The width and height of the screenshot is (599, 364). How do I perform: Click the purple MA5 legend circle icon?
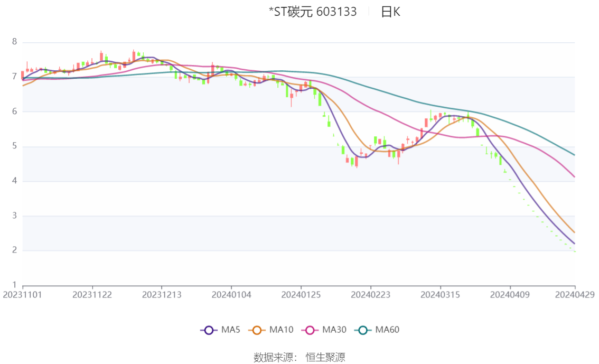point(209,330)
